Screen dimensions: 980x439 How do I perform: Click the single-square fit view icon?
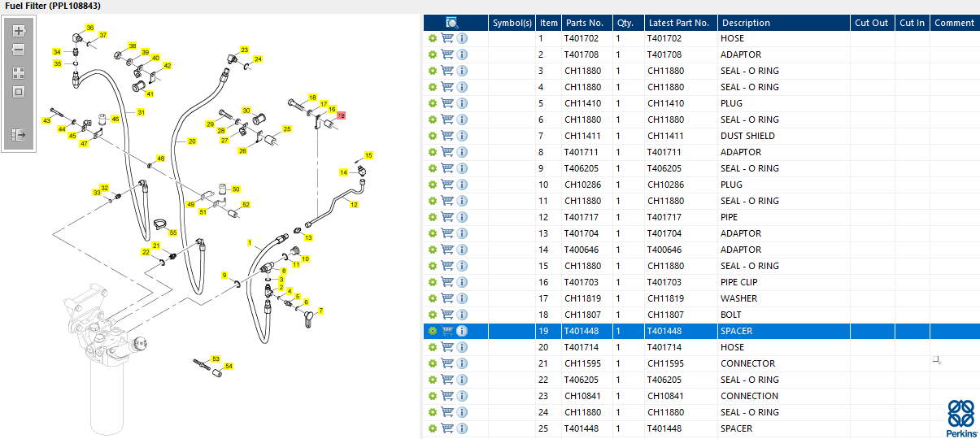click(x=19, y=92)
